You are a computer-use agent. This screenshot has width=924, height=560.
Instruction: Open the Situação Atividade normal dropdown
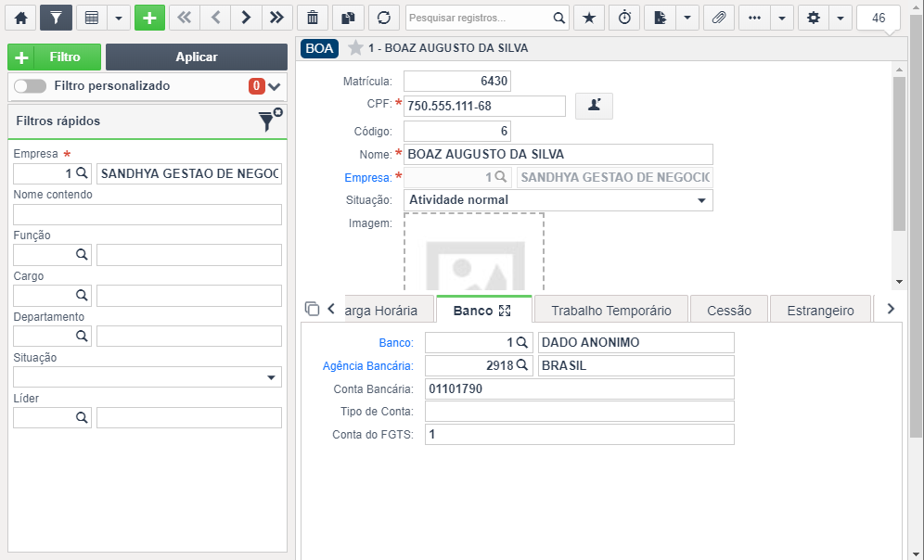point(558,200)
